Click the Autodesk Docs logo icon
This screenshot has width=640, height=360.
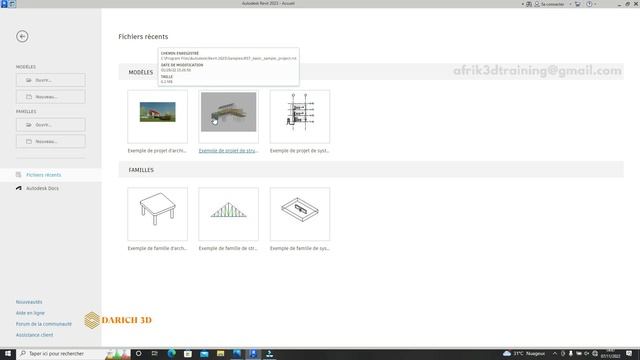tap(19, 188)
